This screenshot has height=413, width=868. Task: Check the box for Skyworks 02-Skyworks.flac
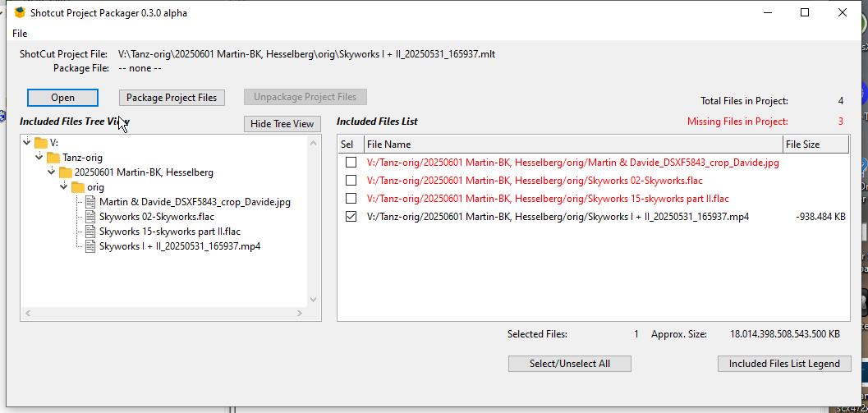point(351,180)
